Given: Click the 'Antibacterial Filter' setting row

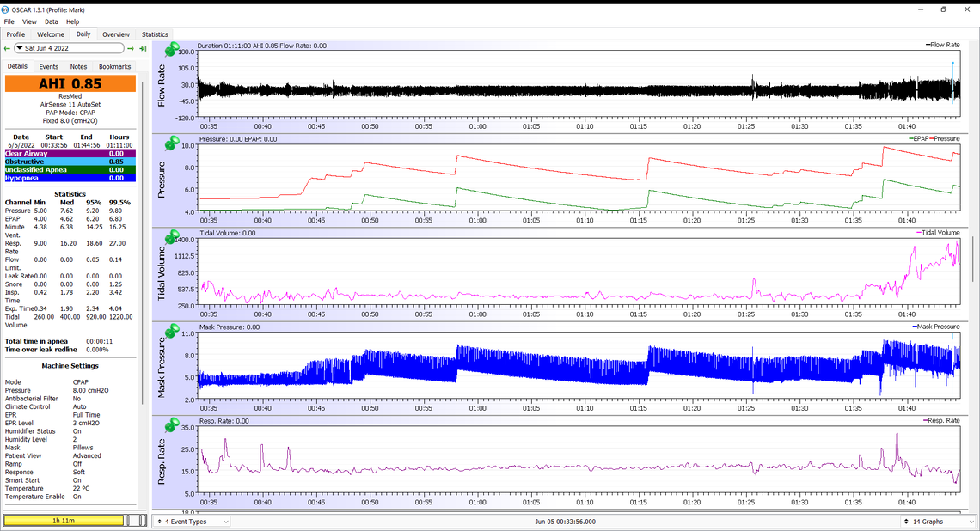Looking at the screenshot, I should click(70, 399).
